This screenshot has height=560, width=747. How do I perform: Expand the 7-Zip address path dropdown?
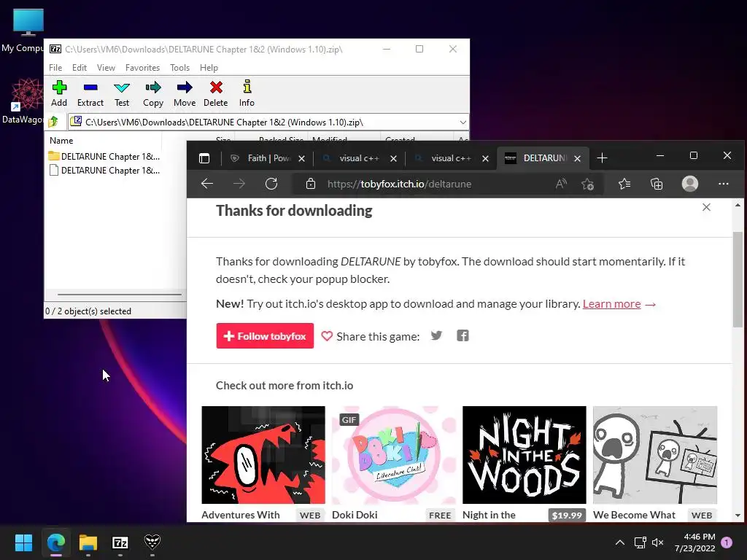pyautogui.click(x=462, y=122)
